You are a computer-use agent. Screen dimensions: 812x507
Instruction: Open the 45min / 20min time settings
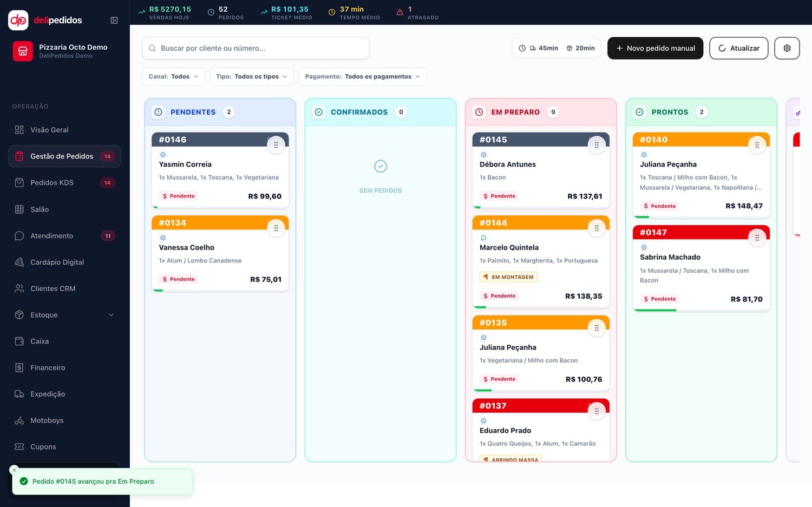tap(556, 48)
